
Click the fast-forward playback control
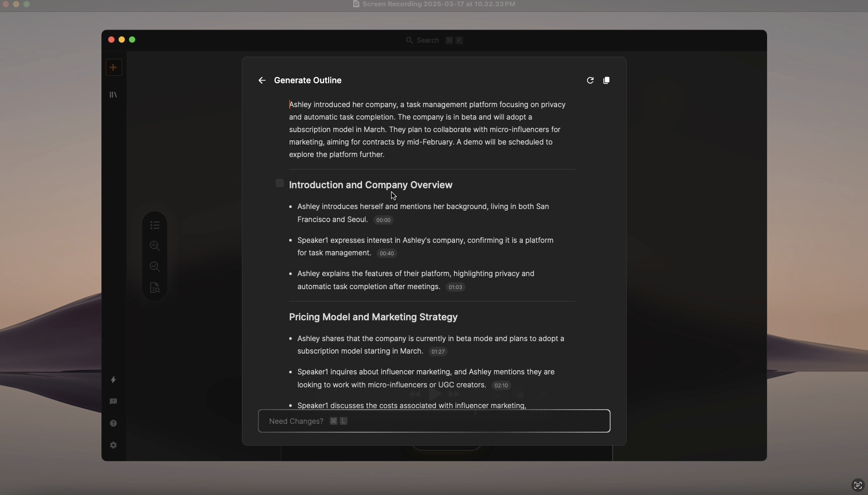tap(455, 394)
